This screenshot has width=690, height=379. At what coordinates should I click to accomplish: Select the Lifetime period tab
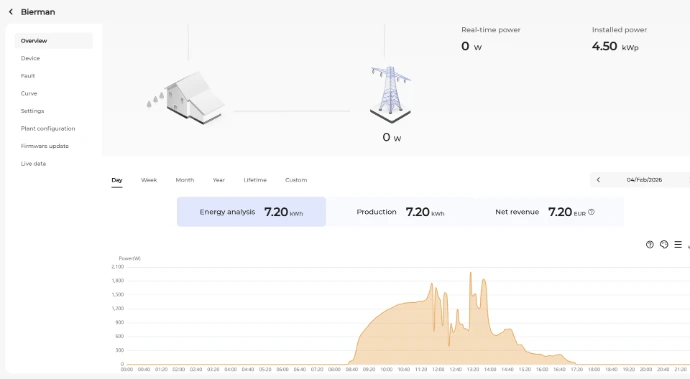pos(255,180)
